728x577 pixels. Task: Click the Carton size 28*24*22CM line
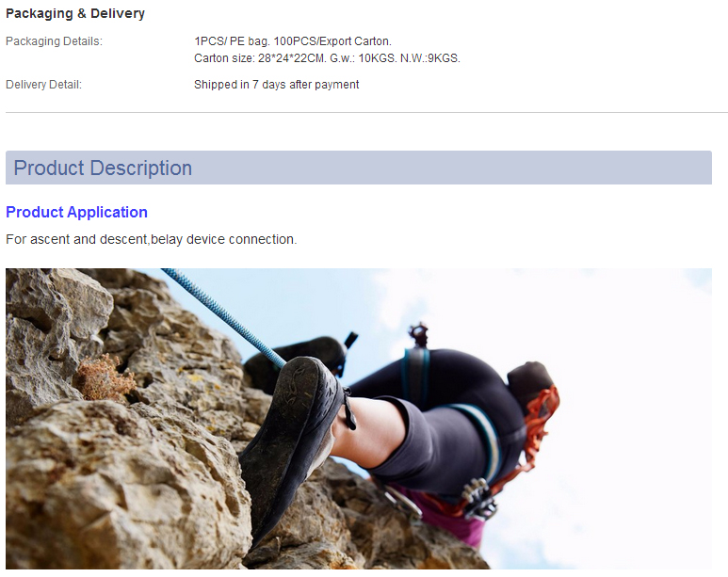(x=327, y=58)
